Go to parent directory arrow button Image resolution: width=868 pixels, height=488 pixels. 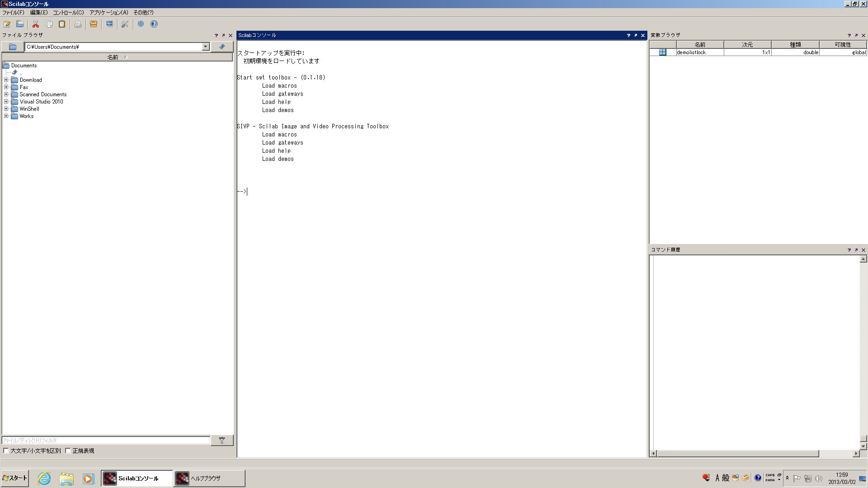222,47
